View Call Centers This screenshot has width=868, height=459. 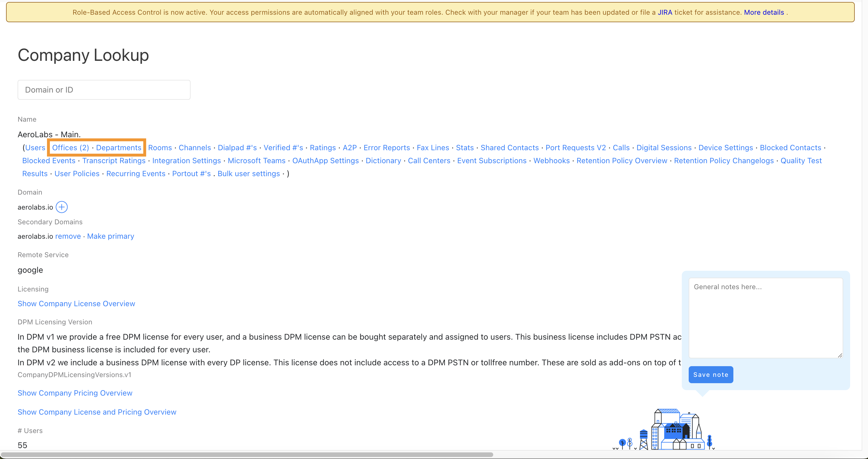[429, 161]
